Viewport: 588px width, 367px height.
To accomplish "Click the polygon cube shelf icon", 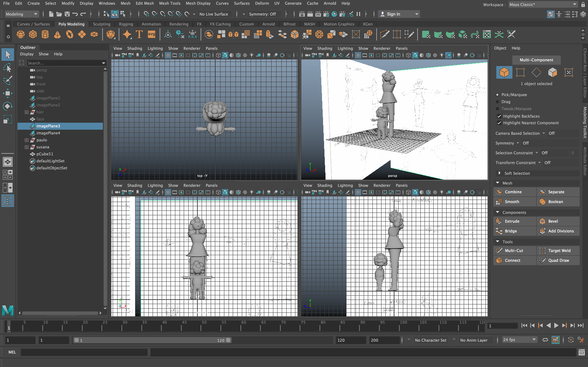I will coord(33,34).
